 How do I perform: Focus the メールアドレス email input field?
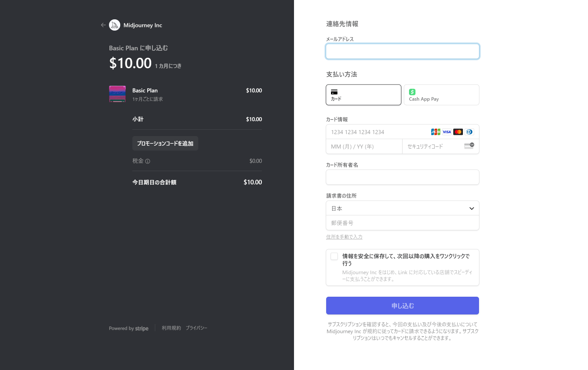(402, 52)
